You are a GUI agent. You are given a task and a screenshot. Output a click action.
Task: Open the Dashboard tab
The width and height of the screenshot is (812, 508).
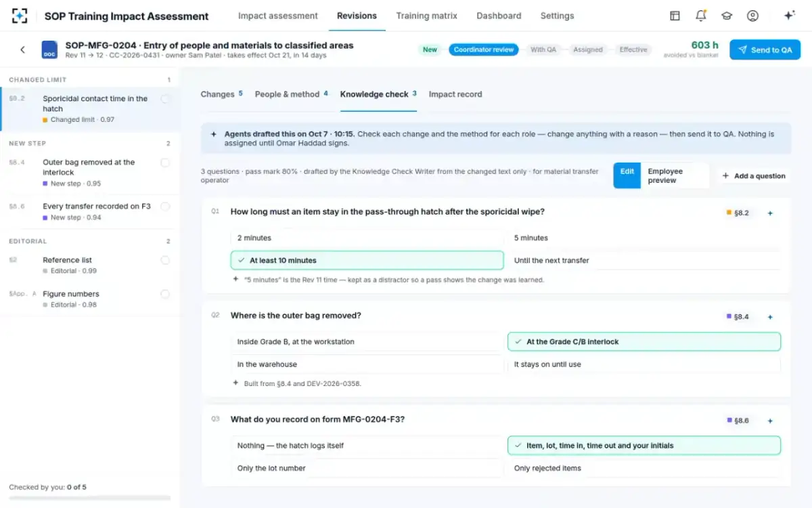click(499, 16)
